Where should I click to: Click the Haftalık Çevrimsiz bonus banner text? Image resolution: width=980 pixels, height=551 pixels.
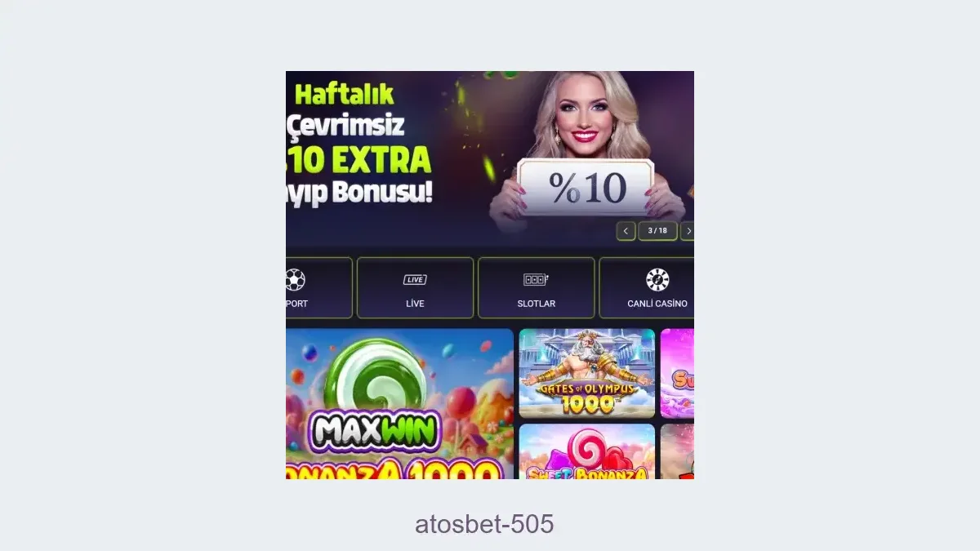(359, 144)
